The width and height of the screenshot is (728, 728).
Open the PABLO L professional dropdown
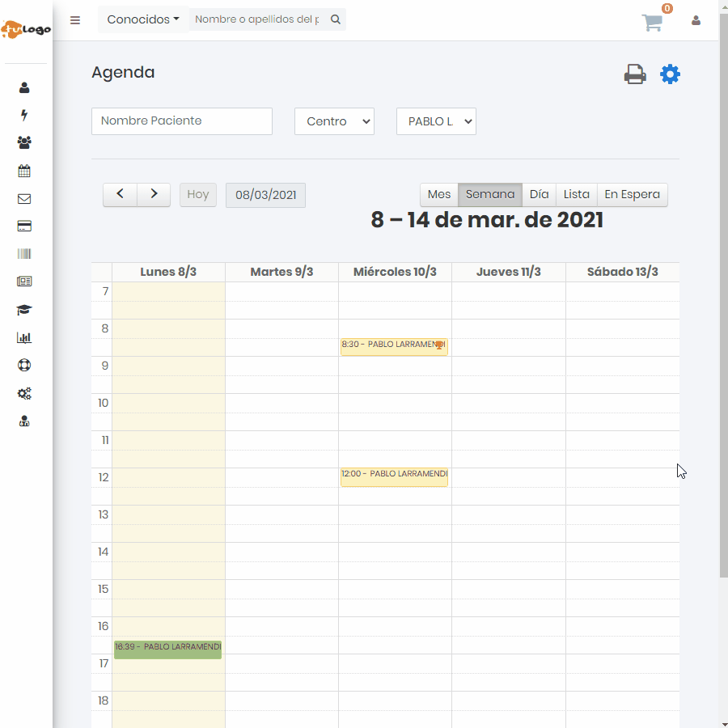click(436, 121)
